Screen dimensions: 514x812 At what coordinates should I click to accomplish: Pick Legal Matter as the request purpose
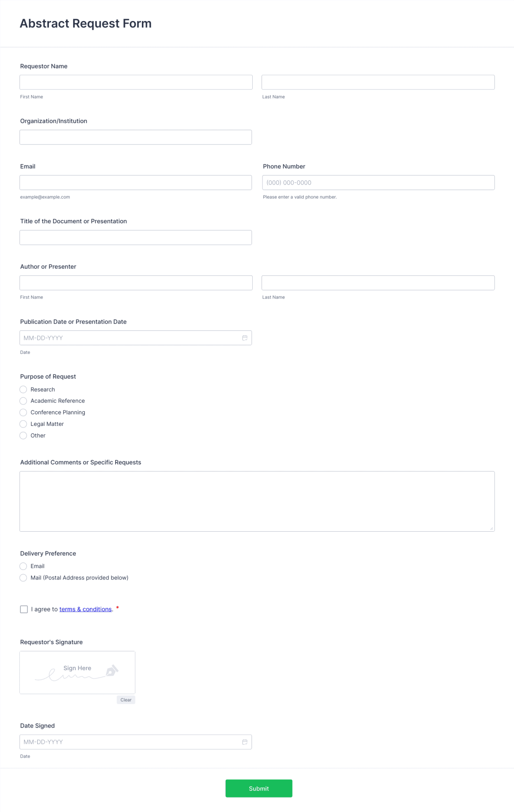(x=23, y=424)
